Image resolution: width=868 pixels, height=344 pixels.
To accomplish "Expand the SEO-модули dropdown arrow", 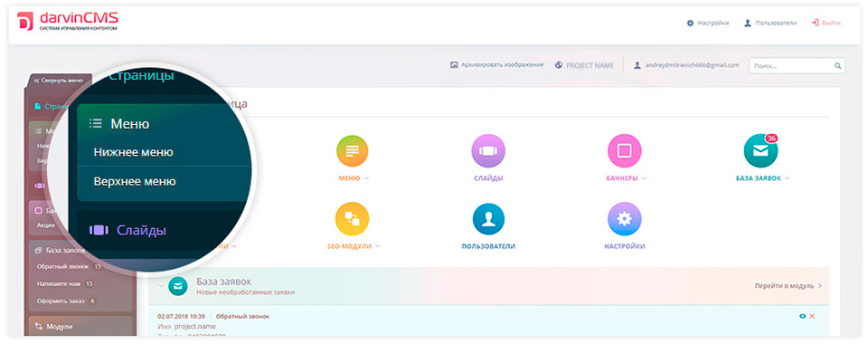I will pos(378,246).
